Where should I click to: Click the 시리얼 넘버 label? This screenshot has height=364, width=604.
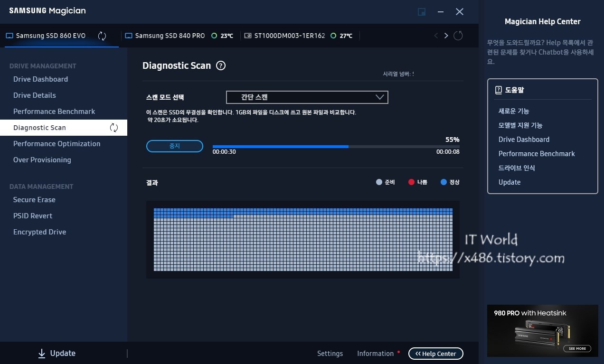[398, 74]
